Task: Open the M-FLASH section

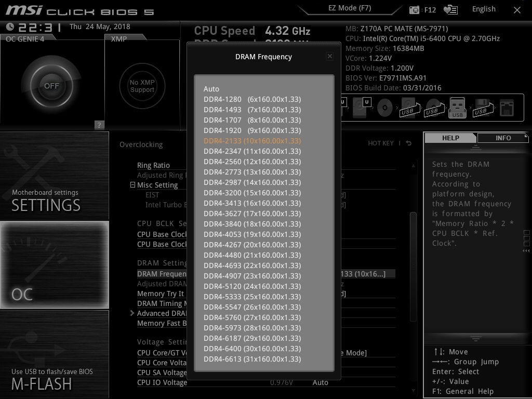Action: (x=54, y=354)
